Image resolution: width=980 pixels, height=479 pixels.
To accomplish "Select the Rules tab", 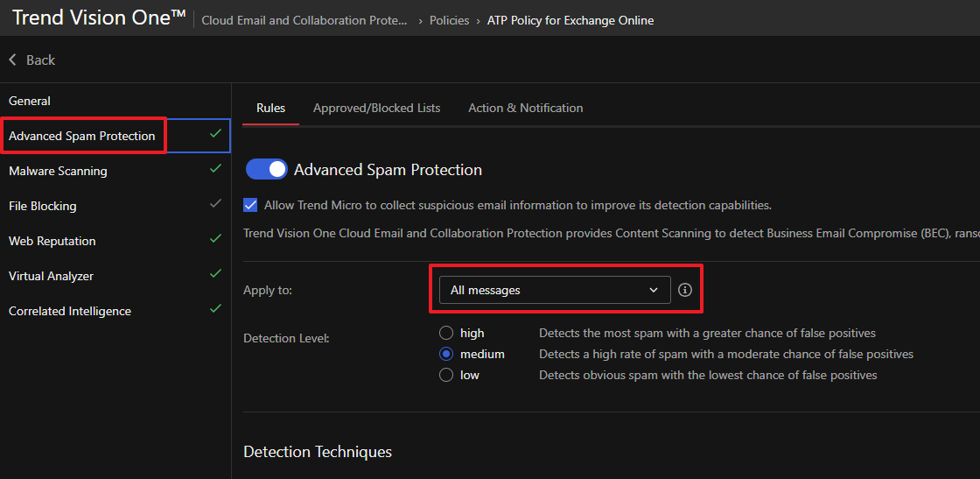I will 270,108.
